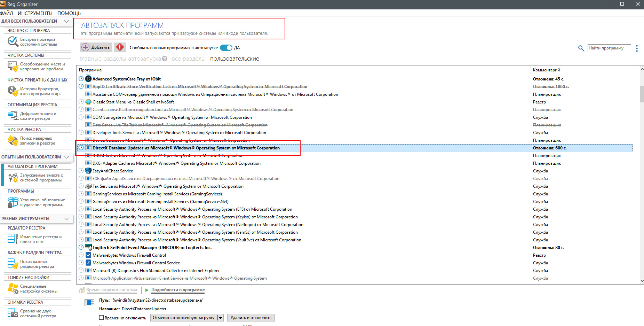644x326 pixels.
Task: Switch to пользовательские tab
Action: click(234, 59)
